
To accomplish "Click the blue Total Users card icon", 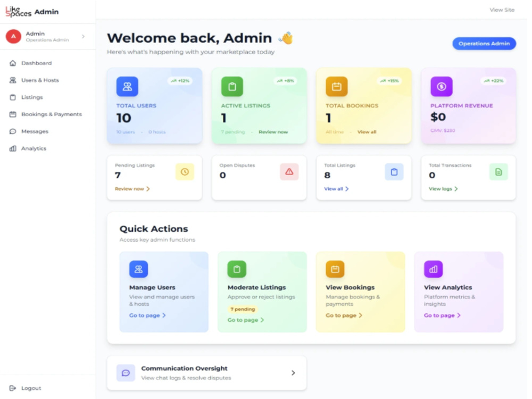I will point(127,87).
